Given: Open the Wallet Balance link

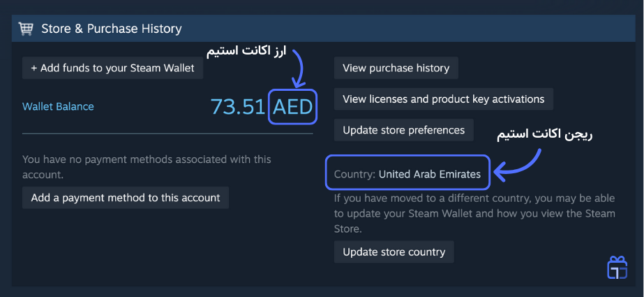Looking at the screenshot, I should coord(58,107).
